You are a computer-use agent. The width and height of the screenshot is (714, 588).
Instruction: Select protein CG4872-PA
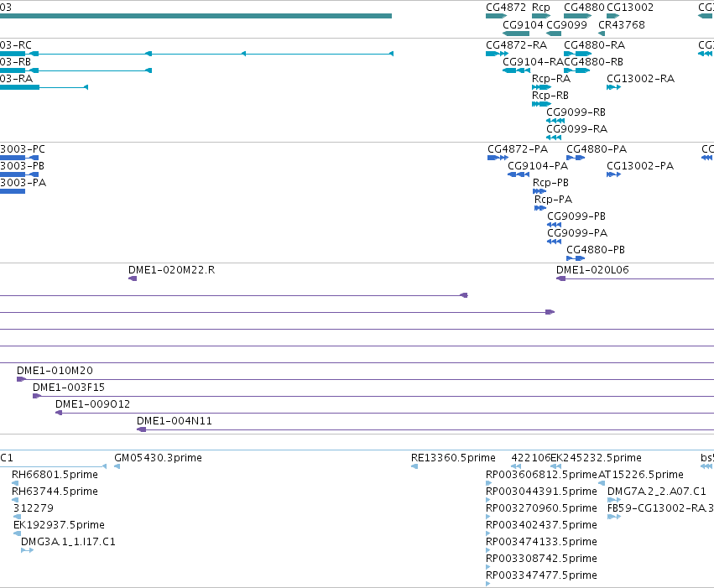coord(498,158)
